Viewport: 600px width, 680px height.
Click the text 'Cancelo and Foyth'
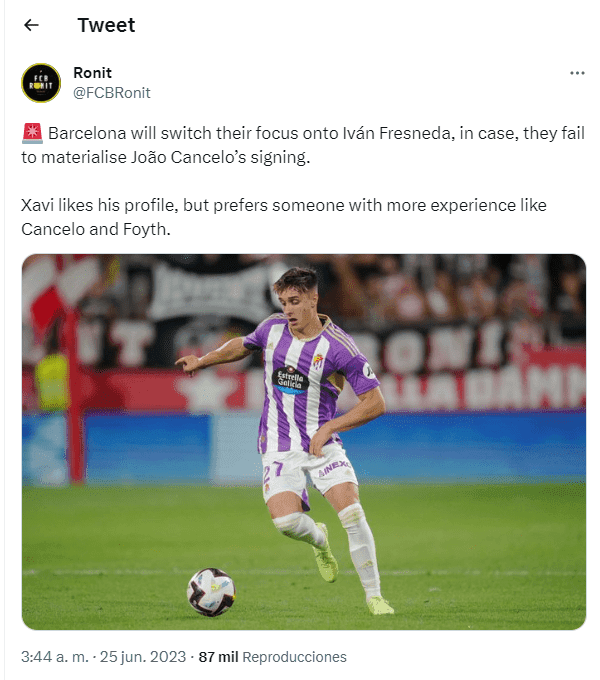(x=96, y=229)
